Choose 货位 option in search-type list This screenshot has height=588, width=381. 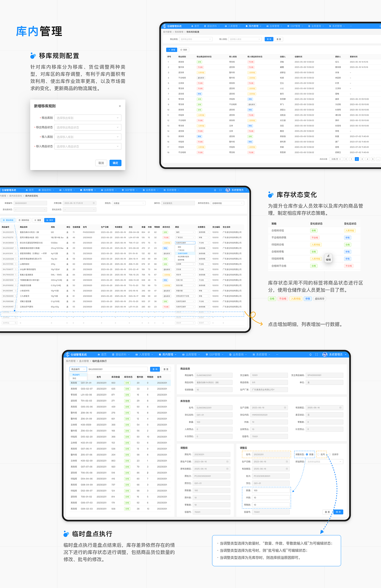coord(78,378)
